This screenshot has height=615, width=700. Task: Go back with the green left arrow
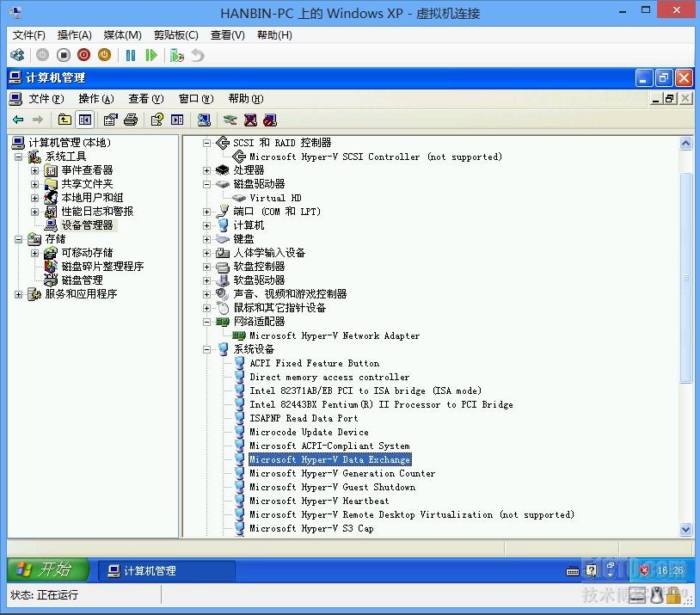point(18,120)
